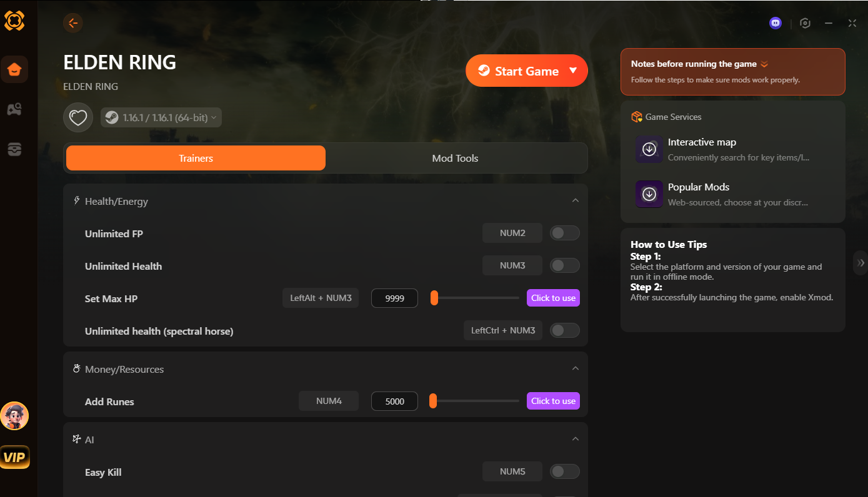Click the Xmod logo icon
Viewport: 868px width, 497px height.
14,21
